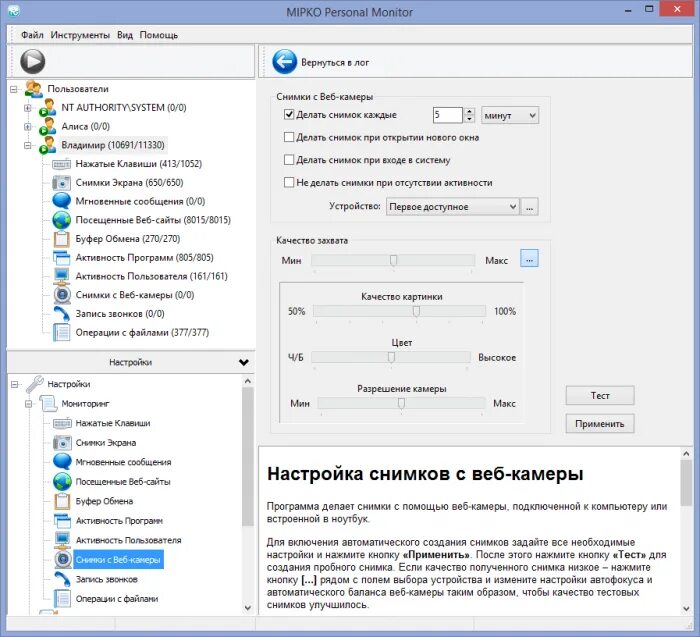Increase interval with stepper up arrow
Viewport: 700px width, 637px height.
[469, 112]
